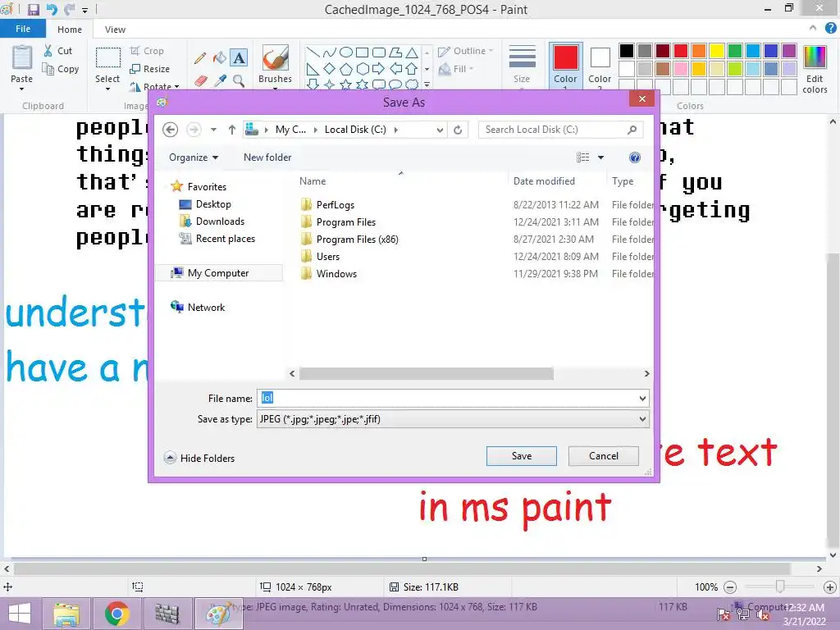840x630 pixels.
Task: Expand the address bar previous locations dropdown
Action: point(440,130)
